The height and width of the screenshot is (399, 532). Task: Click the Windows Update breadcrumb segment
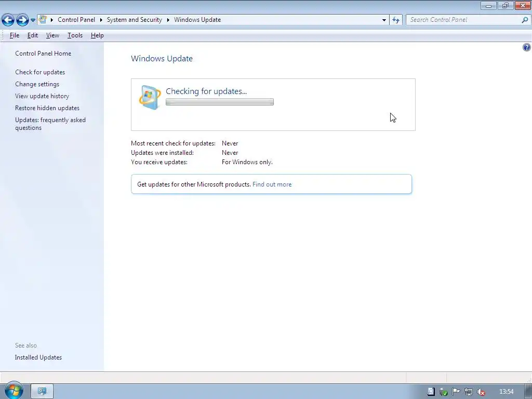[197, 20]
